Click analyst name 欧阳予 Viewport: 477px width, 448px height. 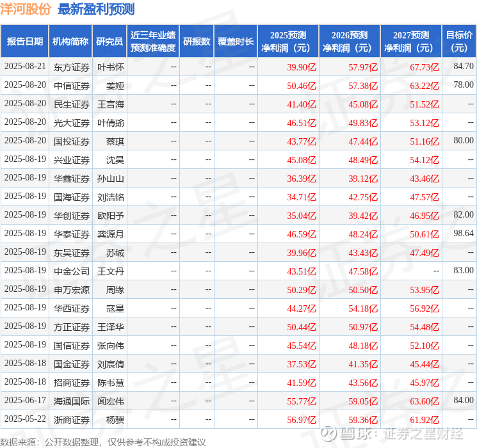[x=111, y=216]
